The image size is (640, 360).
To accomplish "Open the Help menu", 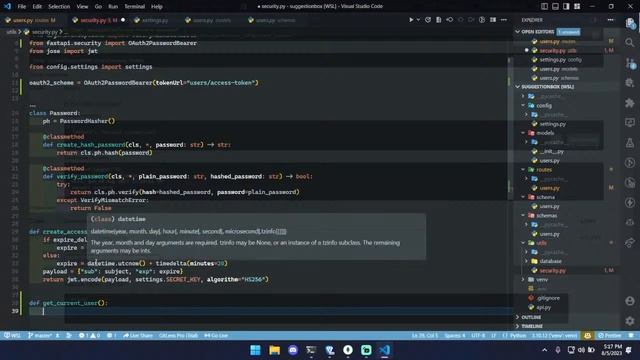I will pyautogui.click(x=157, y=7).
